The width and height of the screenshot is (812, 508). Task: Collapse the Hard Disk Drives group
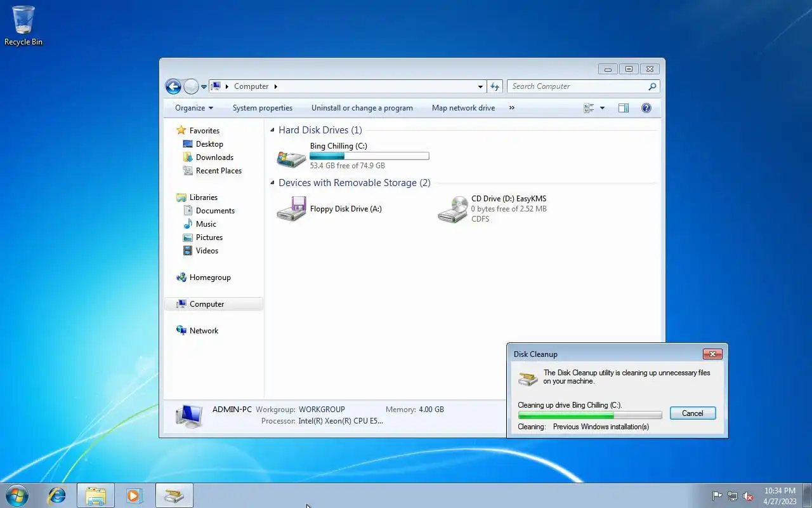click(x=272, y=130)
